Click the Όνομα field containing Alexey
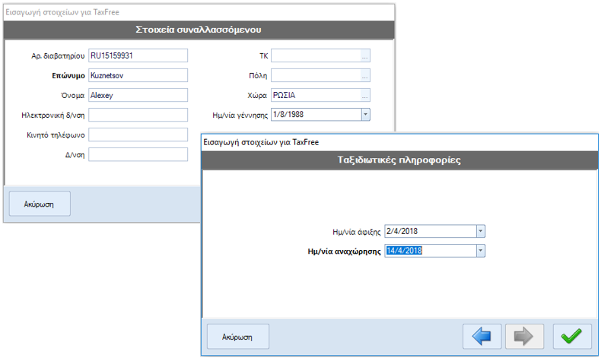Image resolution: width=601 pixels, height=364 pixels. [x=138, y=95]
